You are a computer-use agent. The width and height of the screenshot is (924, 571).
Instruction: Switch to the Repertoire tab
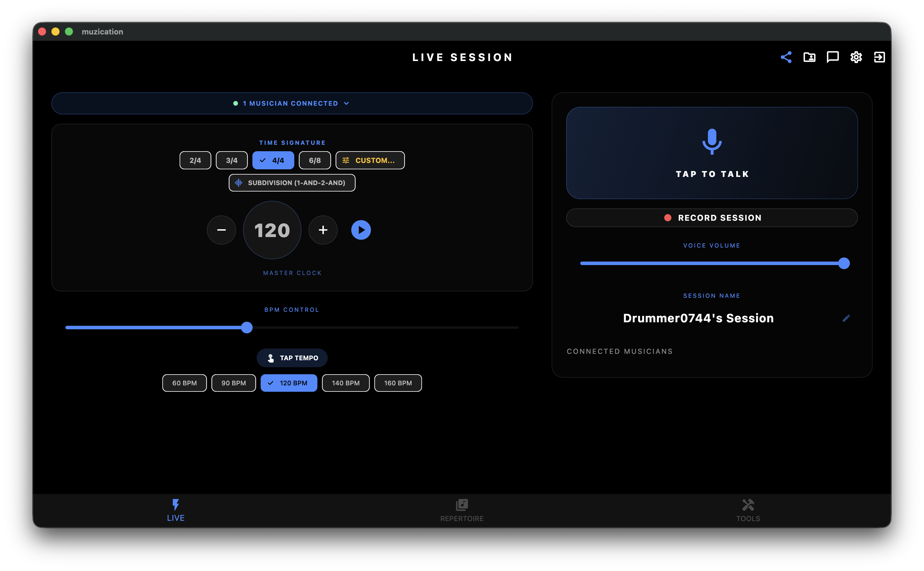[x=462, y=511]
